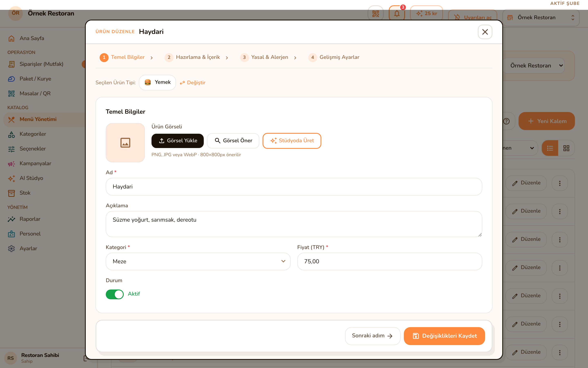Image resolution: width=588 pixels, height=368 pixels.
Task: Open Masalar / QR page
Action: click(x=35, y=93)
